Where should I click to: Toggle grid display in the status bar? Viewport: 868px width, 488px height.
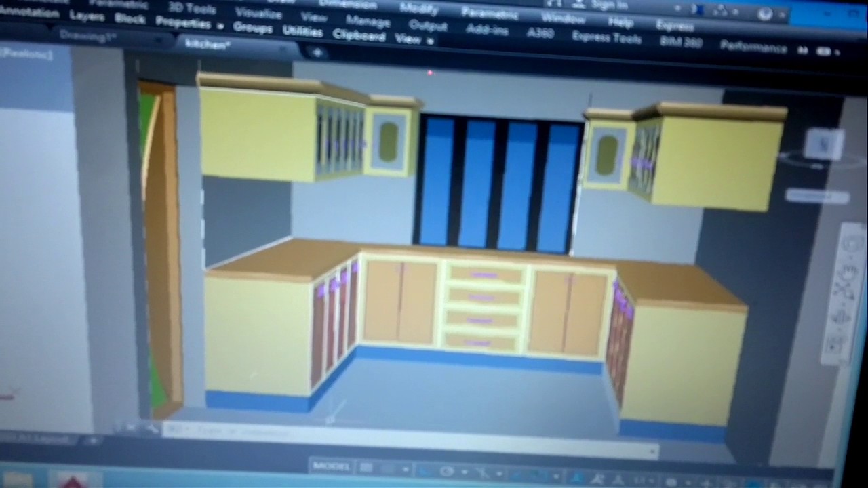[x=366, y=468]
